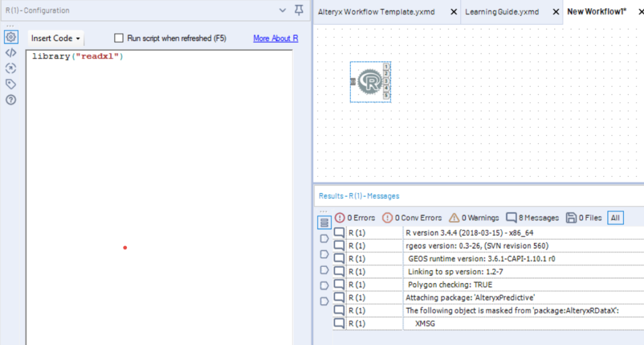Open the Help question mark icon

pyautogui.click(x=11, y=100)
